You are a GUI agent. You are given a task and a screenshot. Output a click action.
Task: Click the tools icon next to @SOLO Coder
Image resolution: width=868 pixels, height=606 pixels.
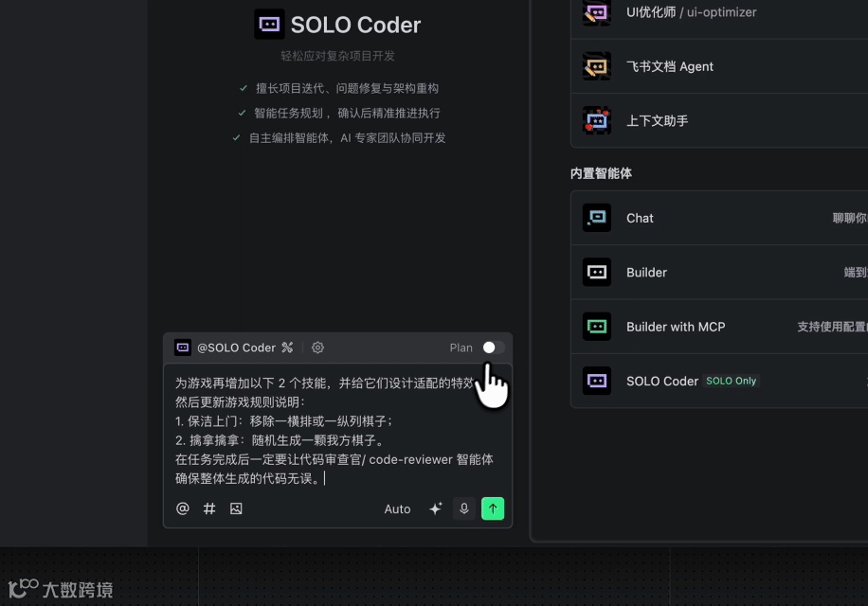287,348
